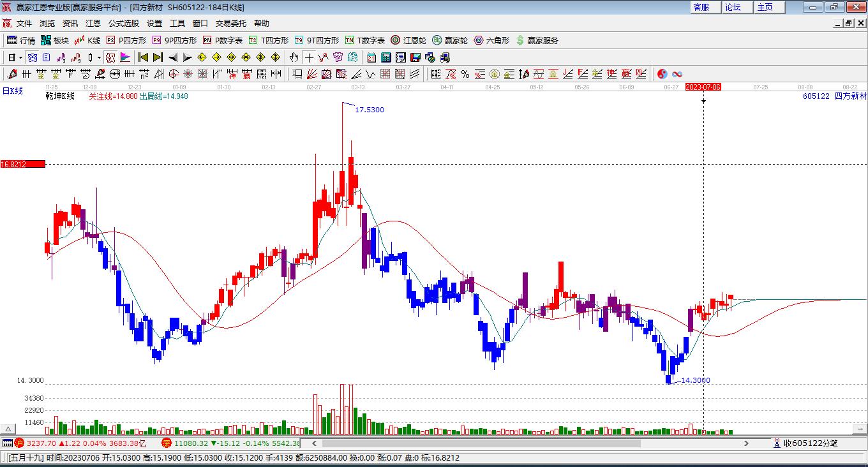This screenshot has height=467, width=868.
Task: Click the 2023-07-06 date marker
Action: (x=703, y=87)
